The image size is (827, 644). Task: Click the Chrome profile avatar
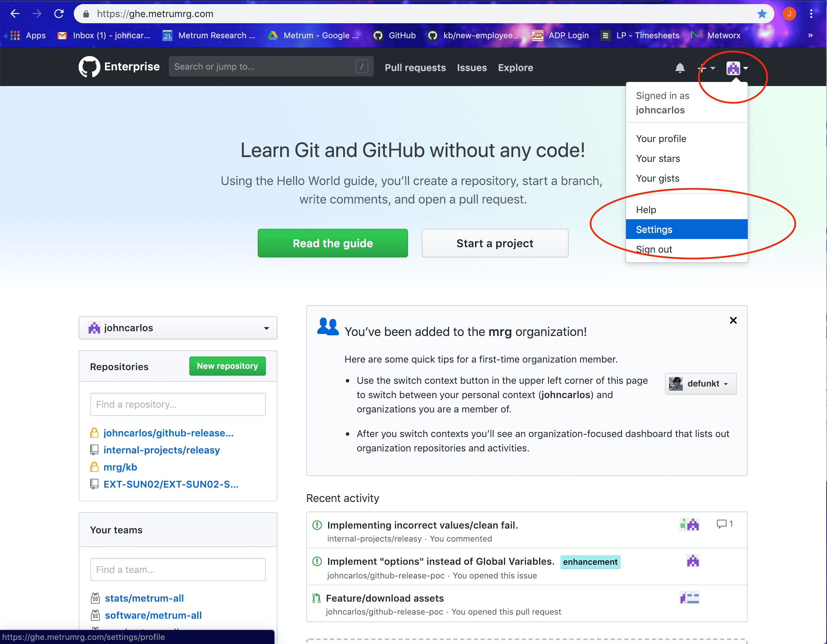tap(789, 14)
